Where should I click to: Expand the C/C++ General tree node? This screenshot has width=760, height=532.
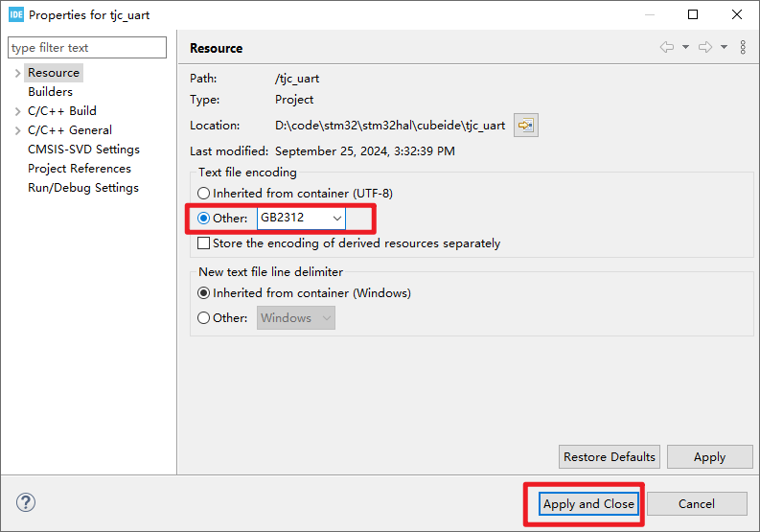tap(17, 130)
